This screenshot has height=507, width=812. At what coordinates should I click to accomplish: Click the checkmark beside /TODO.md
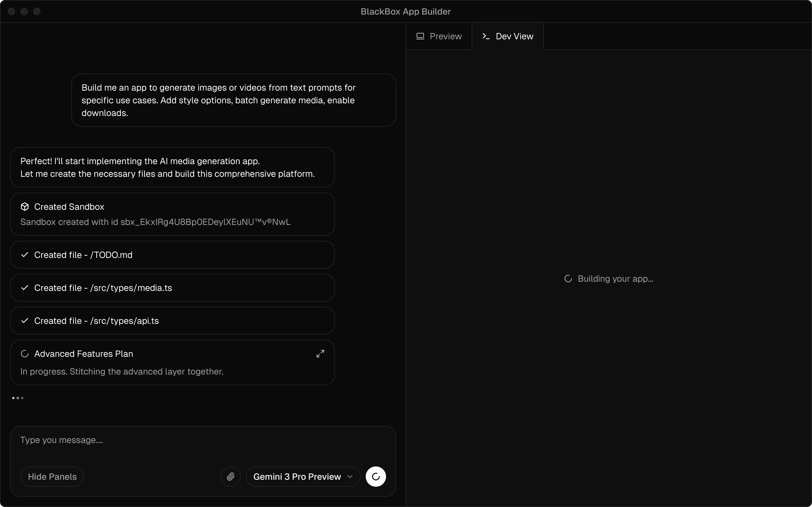click(x=25, y=255)
